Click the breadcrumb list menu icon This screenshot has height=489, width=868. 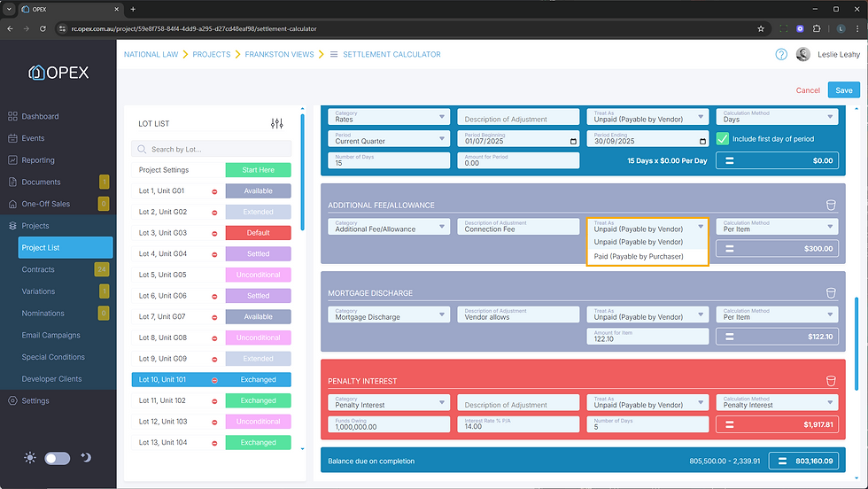click(x=334, y=54)
